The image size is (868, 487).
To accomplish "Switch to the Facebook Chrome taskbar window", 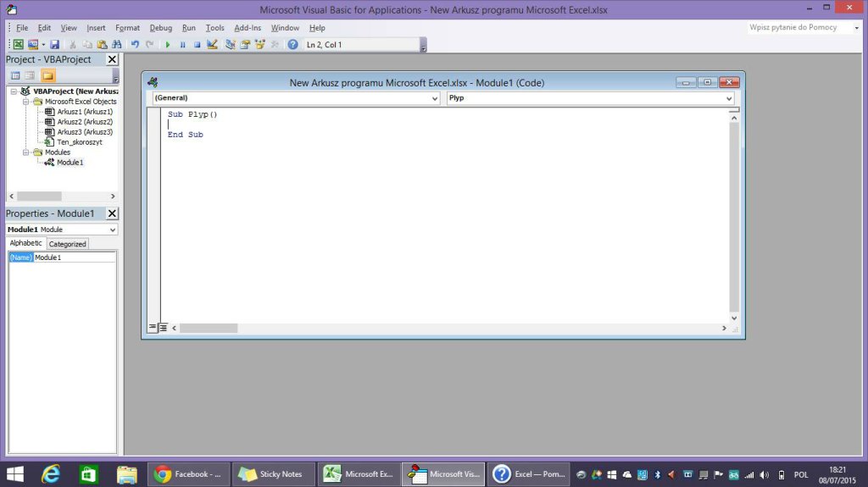I will [x=189, y=474].
